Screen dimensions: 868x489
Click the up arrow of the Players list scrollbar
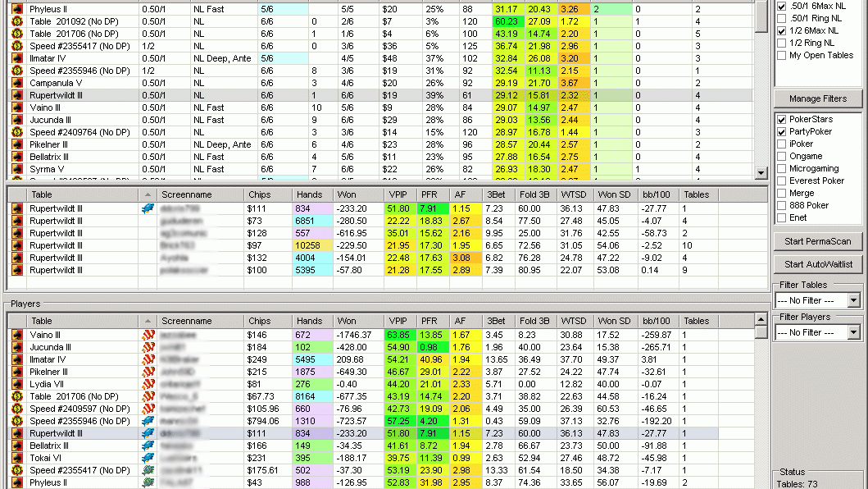point(761,319)
